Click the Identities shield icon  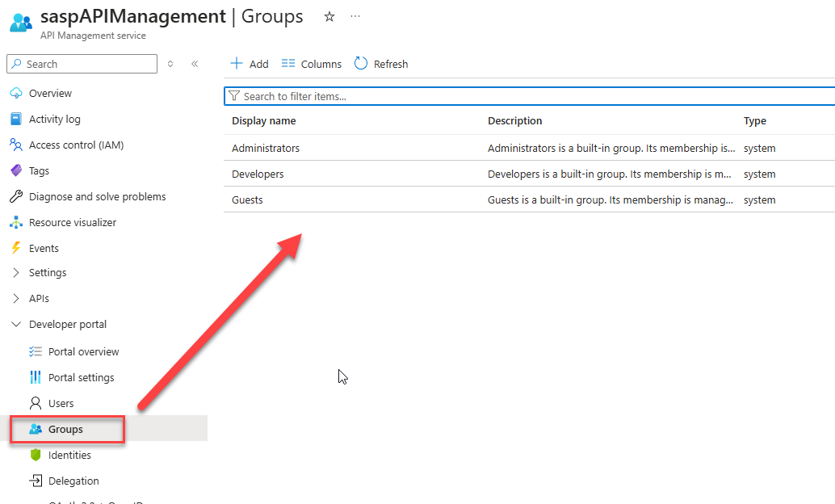[x=36, y=455]
